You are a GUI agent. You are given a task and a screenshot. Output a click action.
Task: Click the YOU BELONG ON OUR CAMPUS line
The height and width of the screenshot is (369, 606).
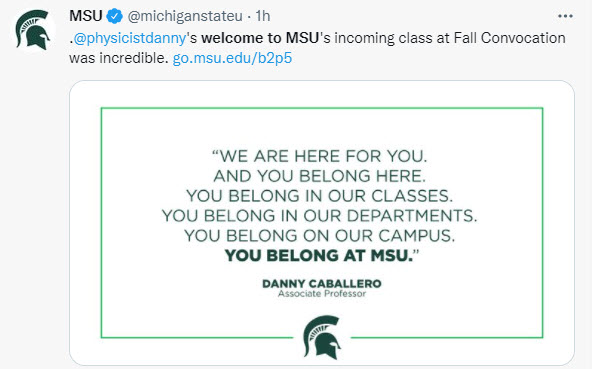click(320, 236)
